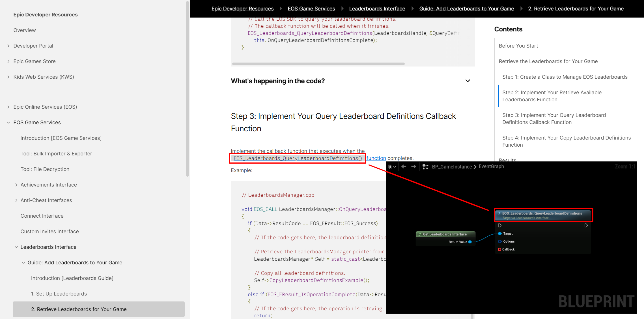Click the red Callback delegate pin
This screenshot has width=644, height=319.
click(x=500, y=249)
